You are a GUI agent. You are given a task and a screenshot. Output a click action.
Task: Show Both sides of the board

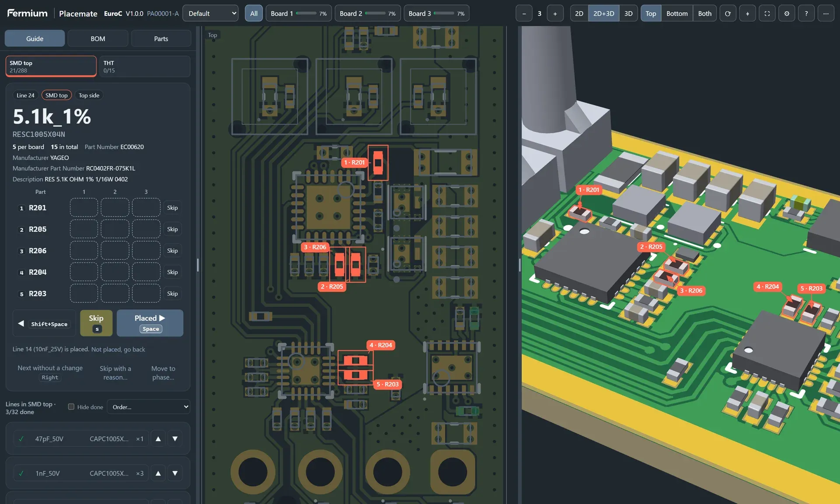coord(704,14)
